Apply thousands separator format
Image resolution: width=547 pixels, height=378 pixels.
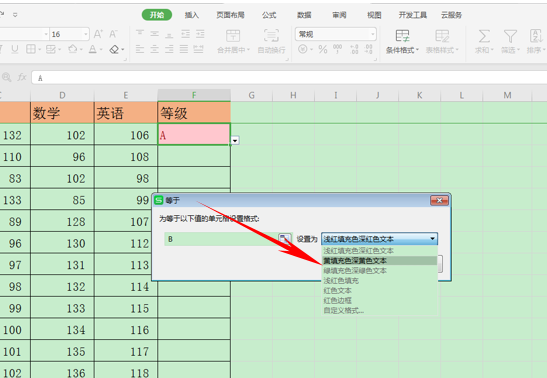tap(337, 49)
